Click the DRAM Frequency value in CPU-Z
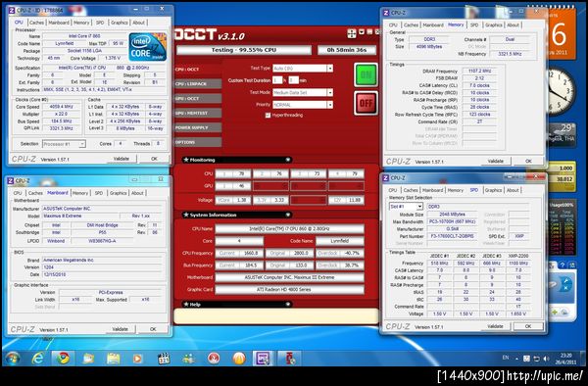The height and width of the screenshot is (386, 588). point(479,72)
